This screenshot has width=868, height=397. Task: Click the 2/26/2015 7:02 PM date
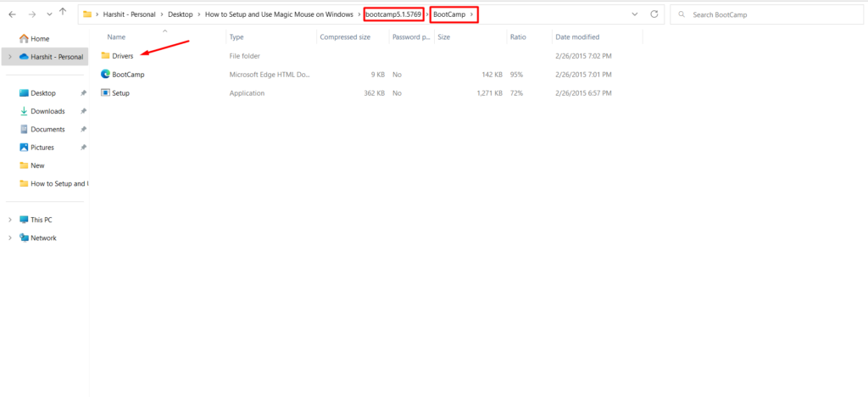(x=583, y=56)
